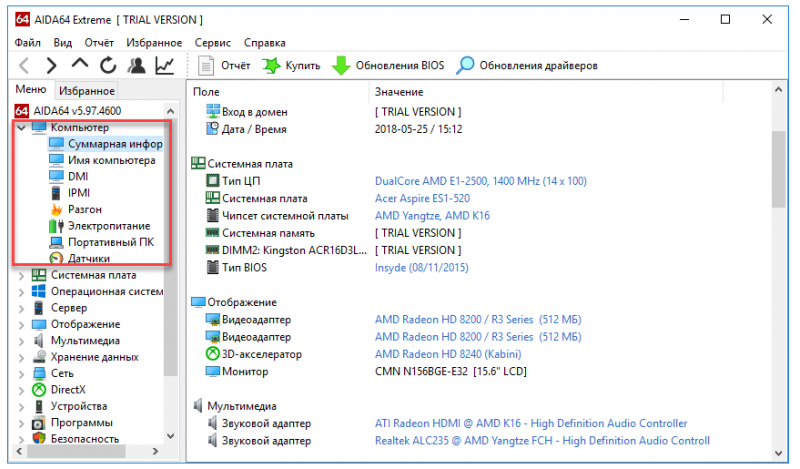Expand the DirectX tree node
This screenshot has width=800, height=469.
pyautogui.click(x=21, y=390)
